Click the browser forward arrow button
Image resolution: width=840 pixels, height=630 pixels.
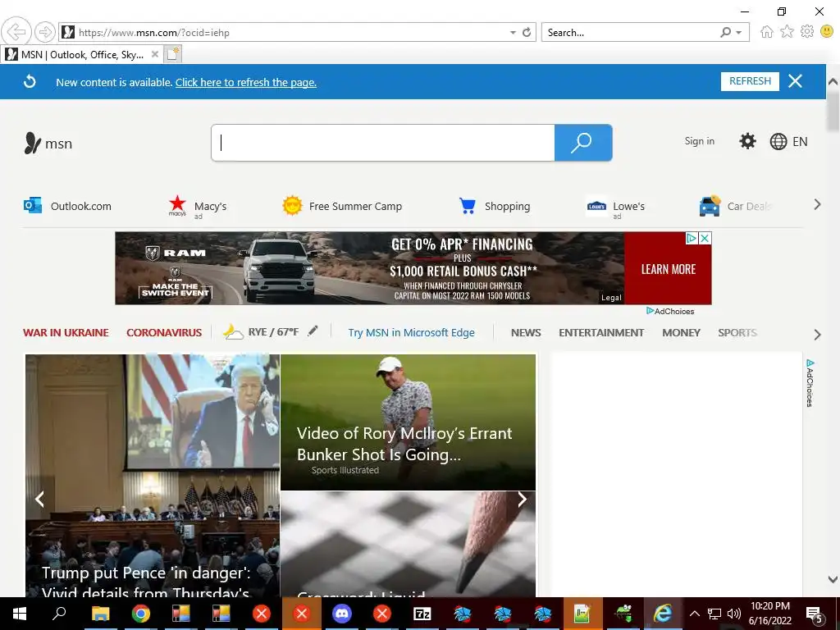pyautogui.click(x=45, y=32)
